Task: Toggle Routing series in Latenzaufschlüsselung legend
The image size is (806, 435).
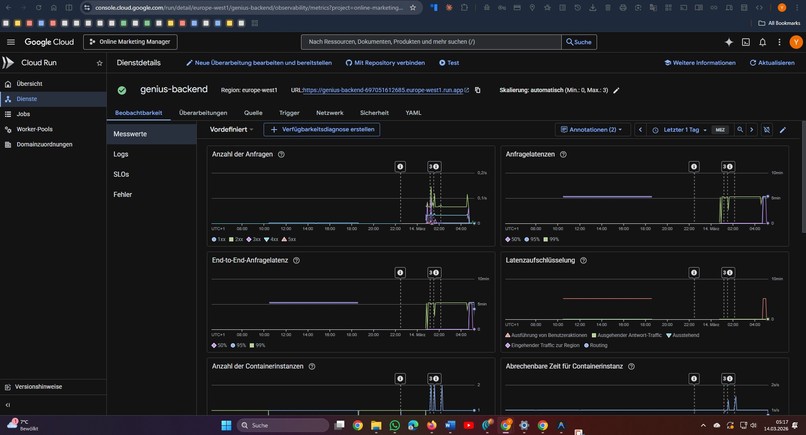Action: click(596, 345)
